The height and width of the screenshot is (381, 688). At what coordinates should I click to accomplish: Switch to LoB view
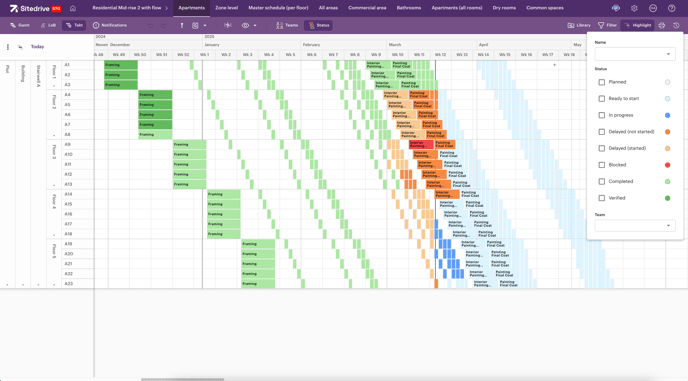48,25
